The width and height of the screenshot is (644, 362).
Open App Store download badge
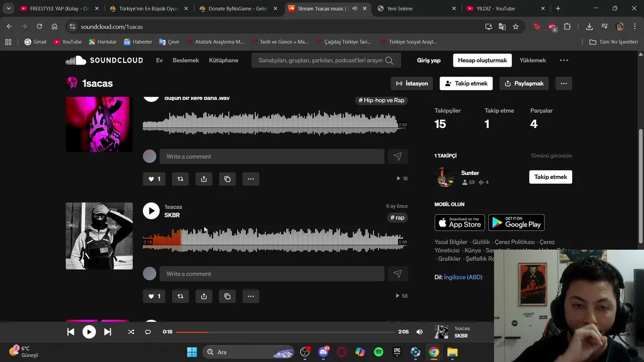[x=460, y=223]
